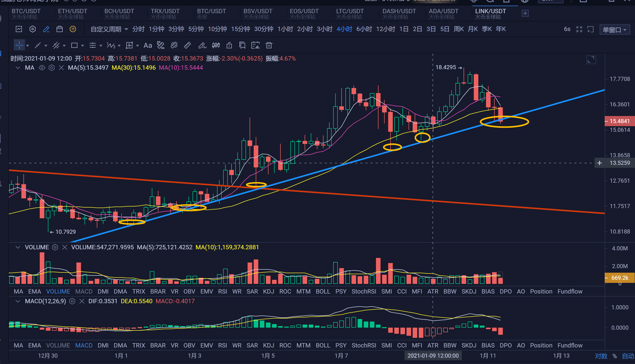The image size is (635, 364).
Task: Delete drawings with the trash icon
Action: [x=269, y=45]
